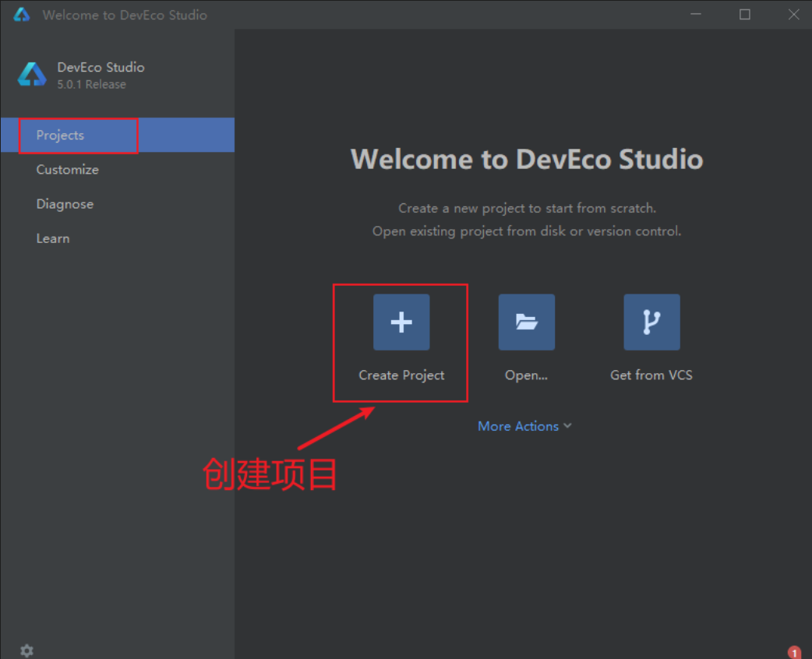
Task: Maximize the welcome window
Action: (745, 15)
